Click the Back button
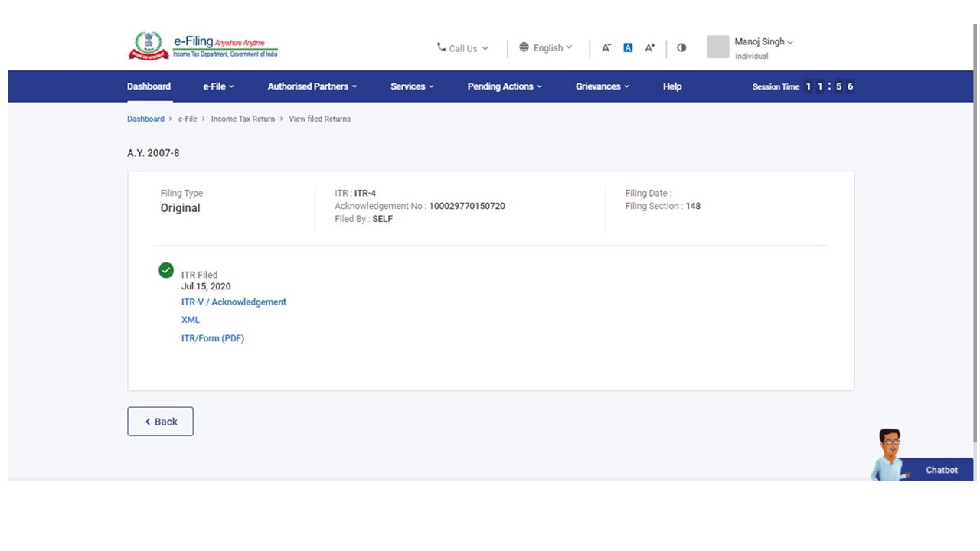980x551 pixels. [160, 422]
